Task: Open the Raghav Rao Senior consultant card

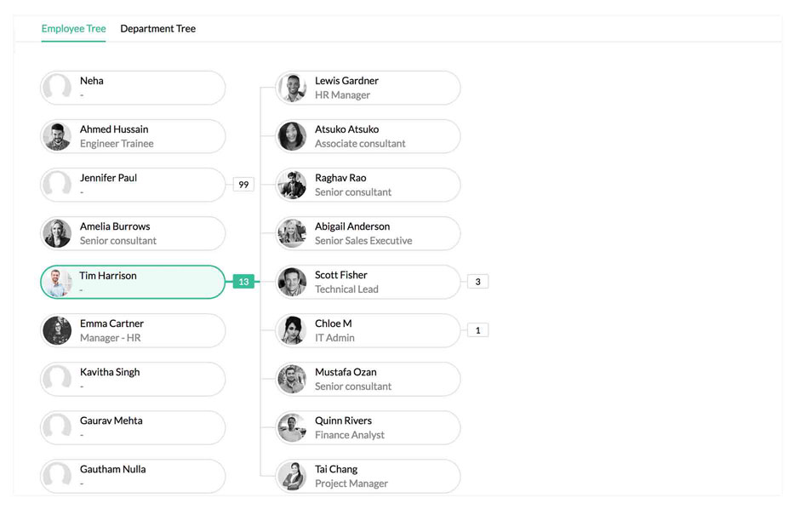Action: 368,185
